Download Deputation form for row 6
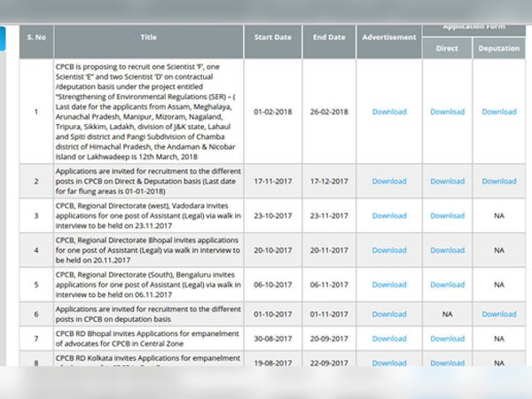The width and height of the screenshot is (532, 399). (x=499, y=314)
